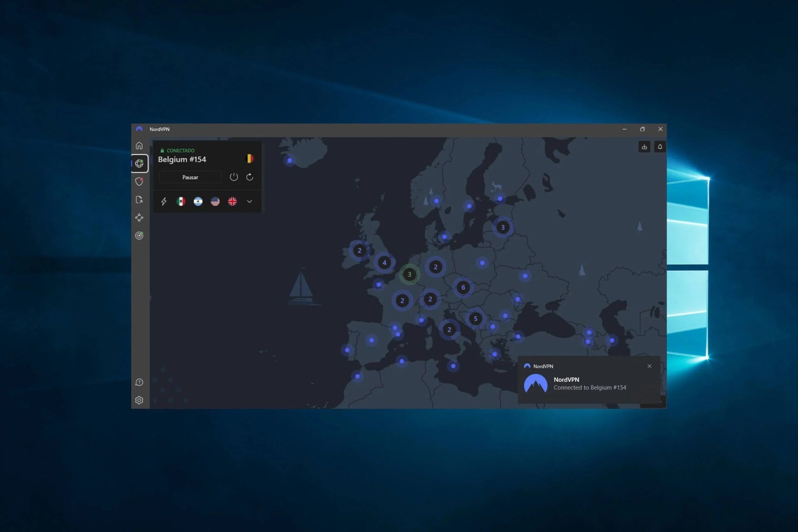Click the download icon at map top
Screen dimensions: 798x532
[x=644, y=147]
